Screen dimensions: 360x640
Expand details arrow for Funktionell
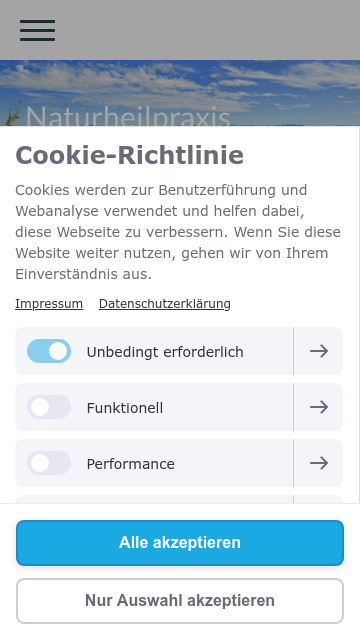pos(318,407)
